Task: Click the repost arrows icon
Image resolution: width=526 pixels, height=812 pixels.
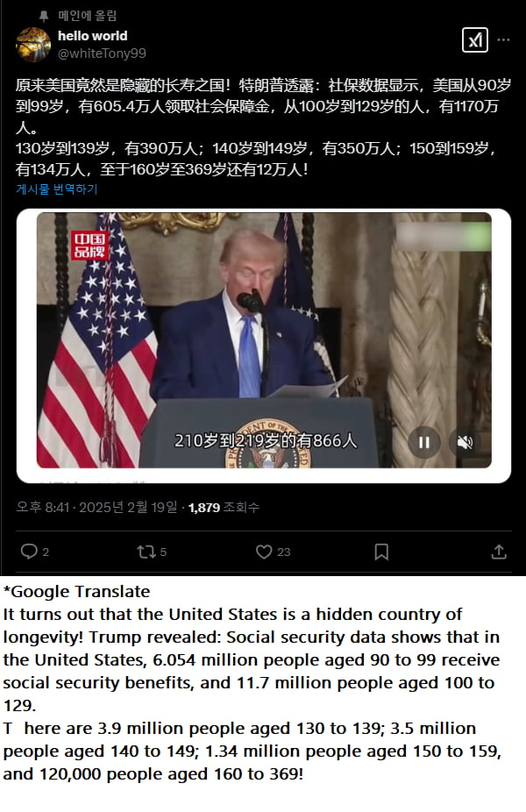Action: pos(146,552)
